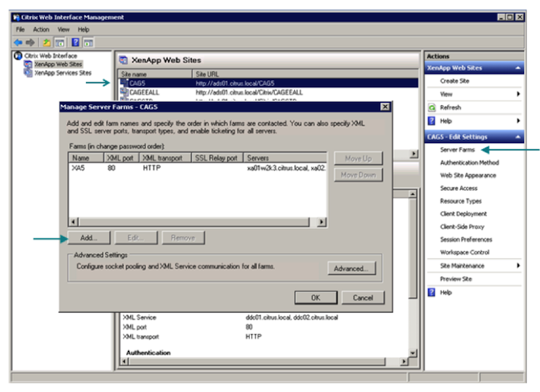The height and width of the screenshot is (392, 540).
Task: Click the Back arrow in the toolbar
Action: (19, 42)
